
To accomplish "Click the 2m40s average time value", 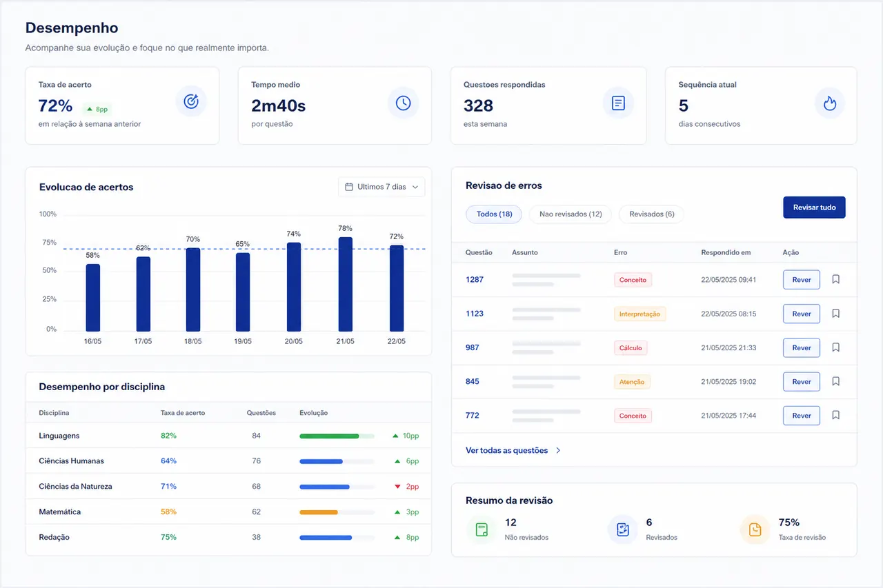I will pos(279,105).
